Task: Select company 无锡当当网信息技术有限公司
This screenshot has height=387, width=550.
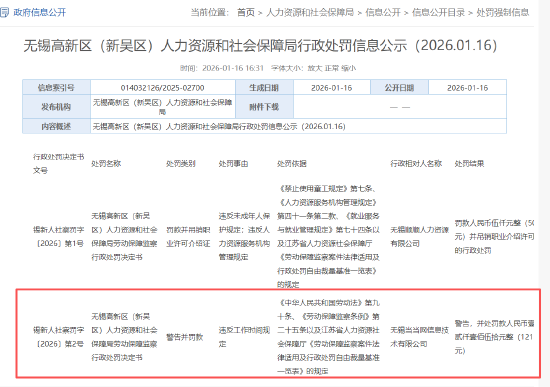Action: click(x=420, y=337)
